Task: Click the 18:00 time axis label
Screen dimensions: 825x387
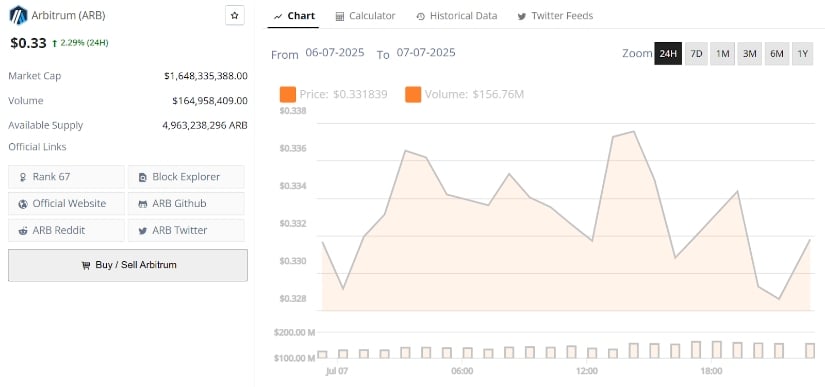Action: [711, 371]
